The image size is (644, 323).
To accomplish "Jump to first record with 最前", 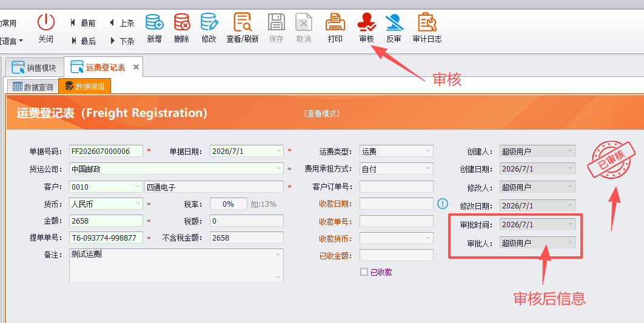I will [83, 23].
